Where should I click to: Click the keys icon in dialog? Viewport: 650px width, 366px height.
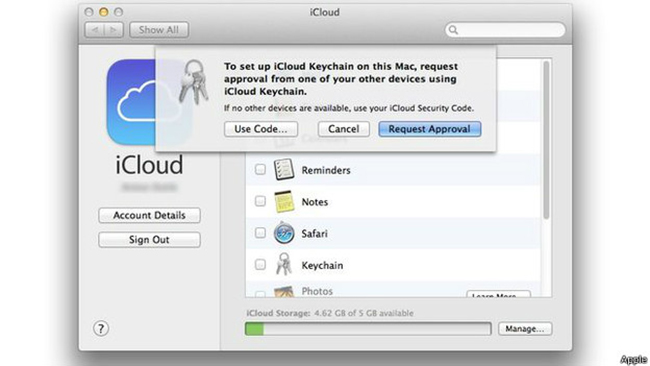tap(194, 82)
